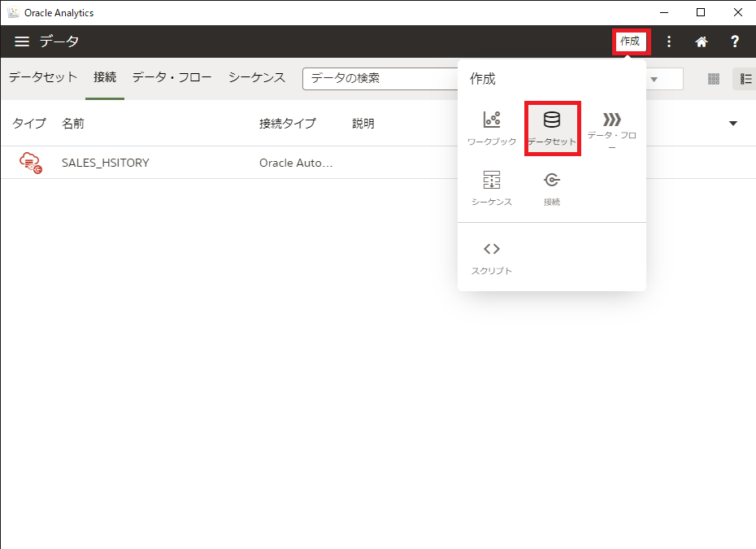Open the シーケンス tab

pyautogui.click(x=256, y=78)
